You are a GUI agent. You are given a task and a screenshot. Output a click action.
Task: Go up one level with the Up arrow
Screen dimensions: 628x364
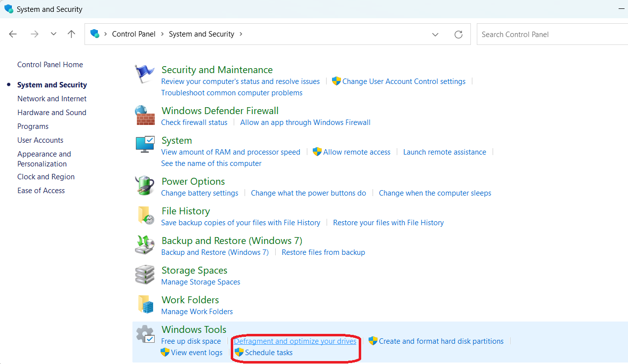72,34
